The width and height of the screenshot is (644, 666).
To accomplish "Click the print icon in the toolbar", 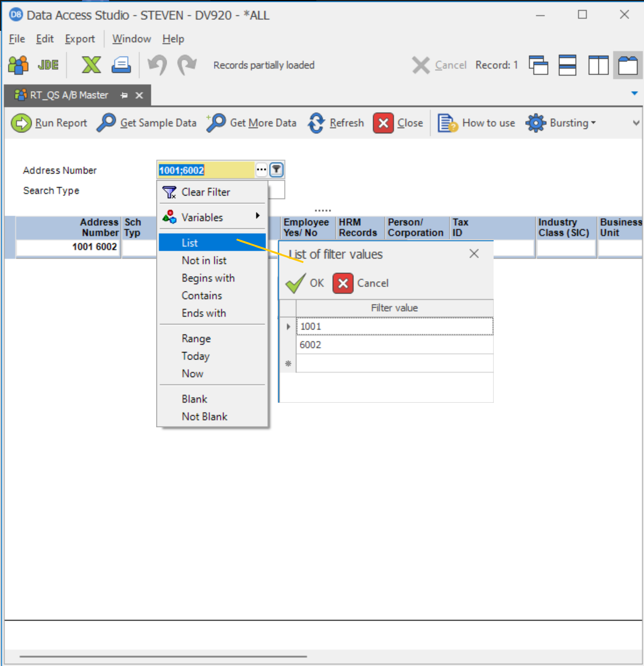I will (121, 65).
